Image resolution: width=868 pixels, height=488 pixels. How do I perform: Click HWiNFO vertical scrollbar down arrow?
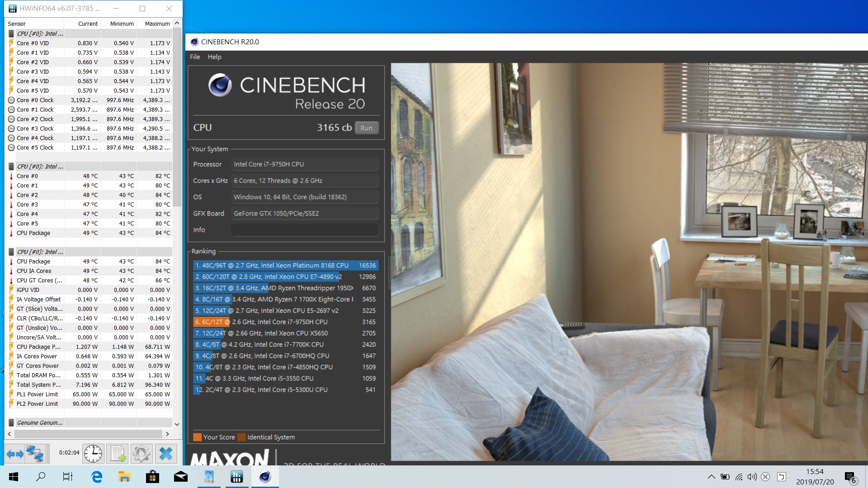click(x=177, y=424)
